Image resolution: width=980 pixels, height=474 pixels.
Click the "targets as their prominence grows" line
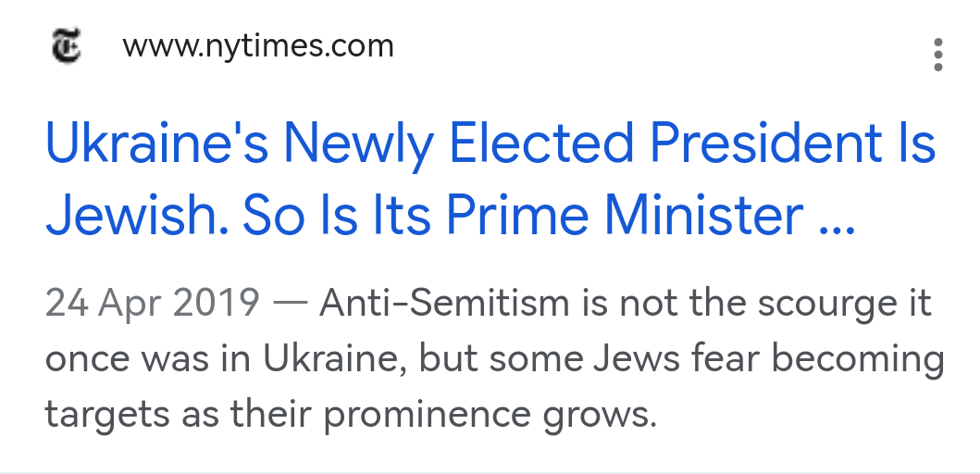350,412
